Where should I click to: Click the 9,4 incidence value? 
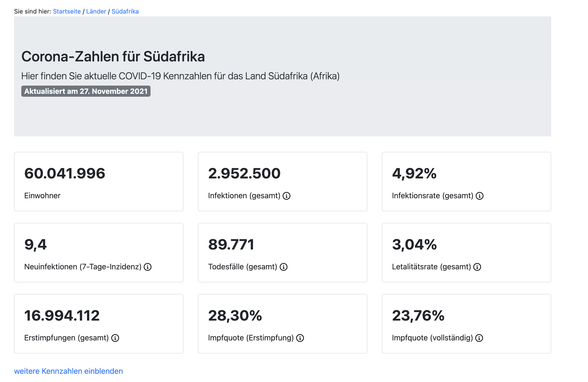pos(35,244)
